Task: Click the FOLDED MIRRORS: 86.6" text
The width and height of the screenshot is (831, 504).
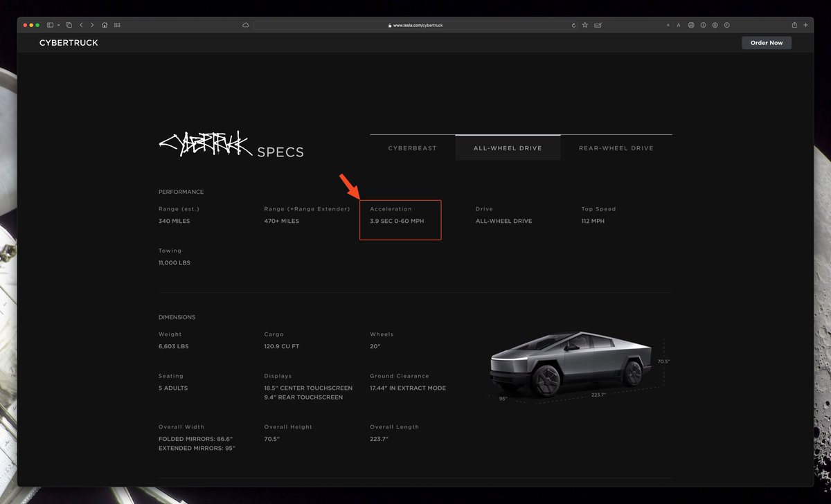Action: [x=196, y=440]
